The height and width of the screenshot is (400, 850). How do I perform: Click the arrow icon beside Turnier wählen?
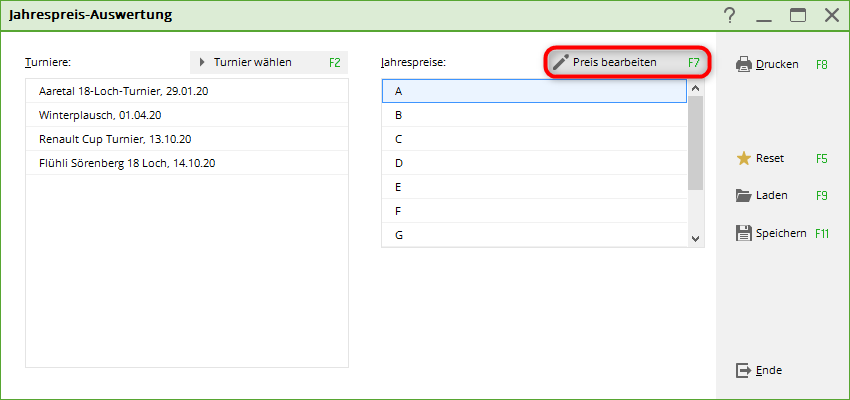(x=203, y=62)
